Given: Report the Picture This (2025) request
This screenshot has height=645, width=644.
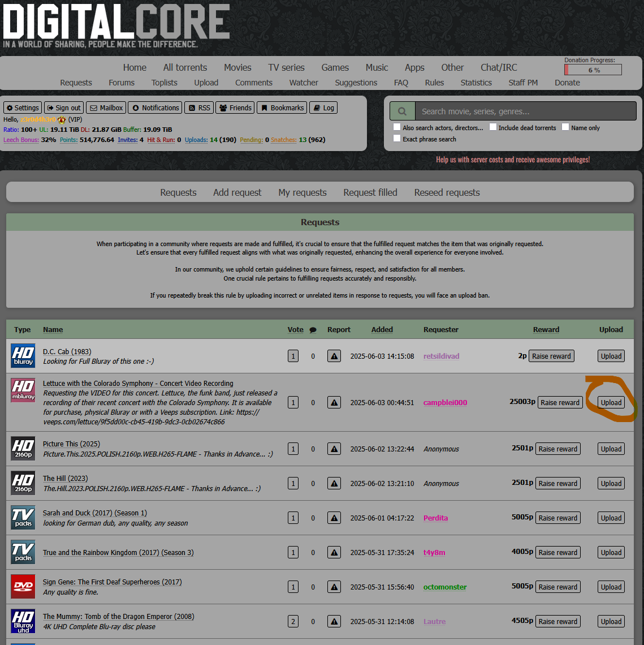Looking at the screenshot, I should tap(334, 449).
